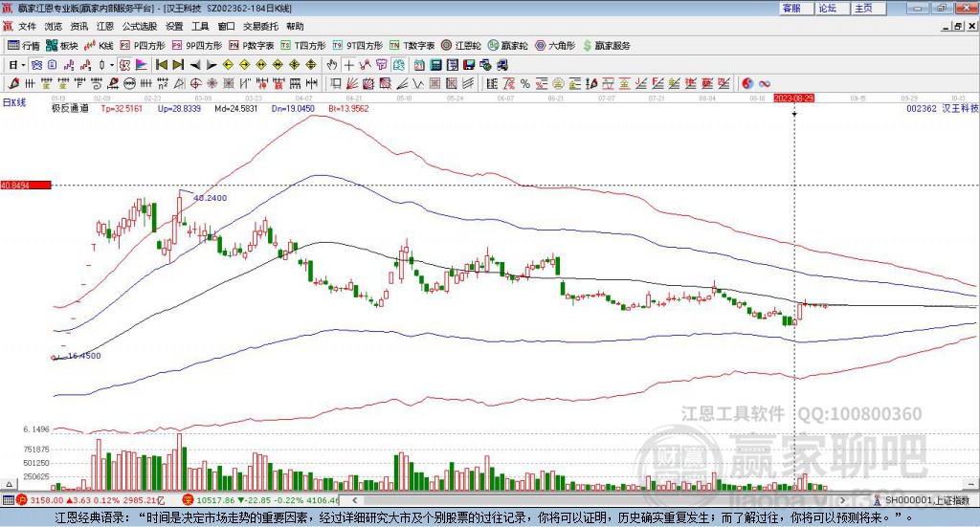
Task: Click the Up=28.8339 indicator value
Action: 179,108
